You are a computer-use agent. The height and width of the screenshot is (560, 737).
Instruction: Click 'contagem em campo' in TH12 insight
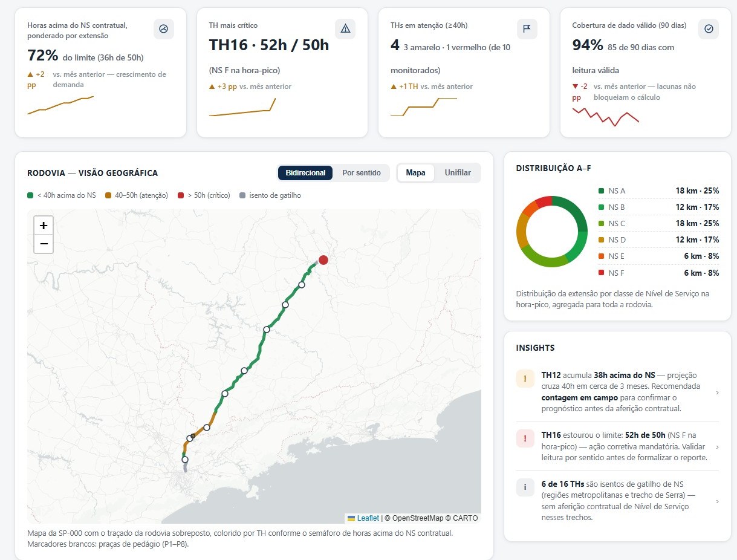point(579,397)
